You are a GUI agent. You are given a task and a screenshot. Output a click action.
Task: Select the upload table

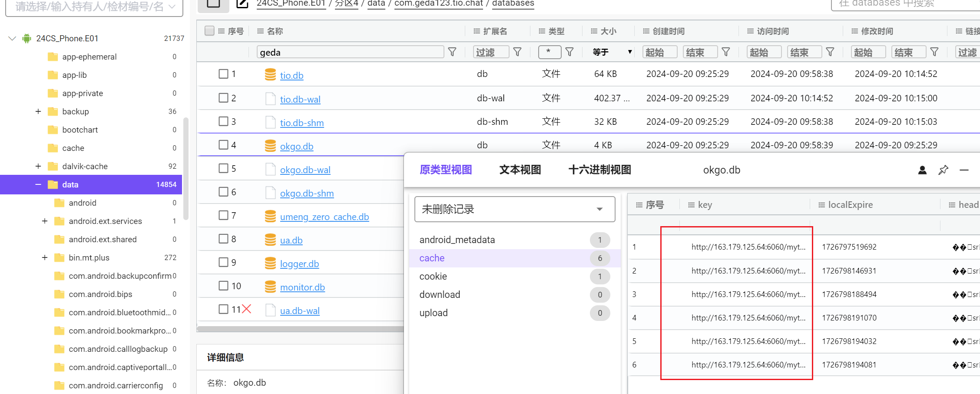click(514, 313)
